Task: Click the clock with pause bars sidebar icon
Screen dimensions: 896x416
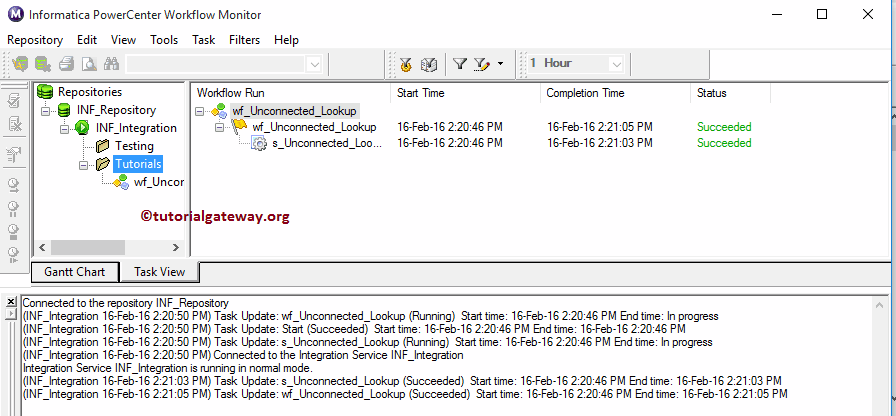Action: [x=13, y=207]
